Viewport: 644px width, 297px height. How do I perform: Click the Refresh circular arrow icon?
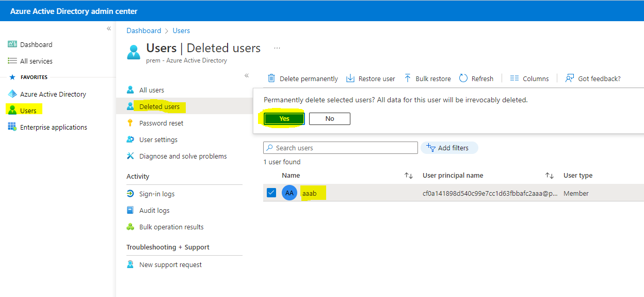(x=463, y=78)
